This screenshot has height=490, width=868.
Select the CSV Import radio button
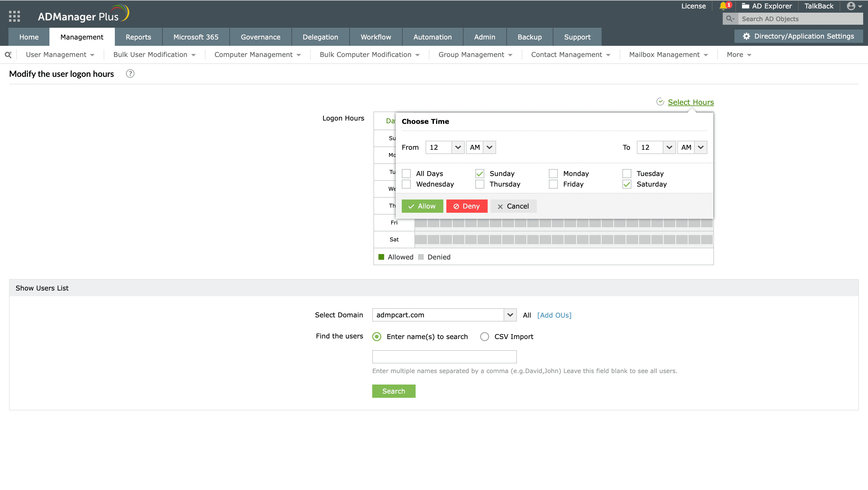485,337
